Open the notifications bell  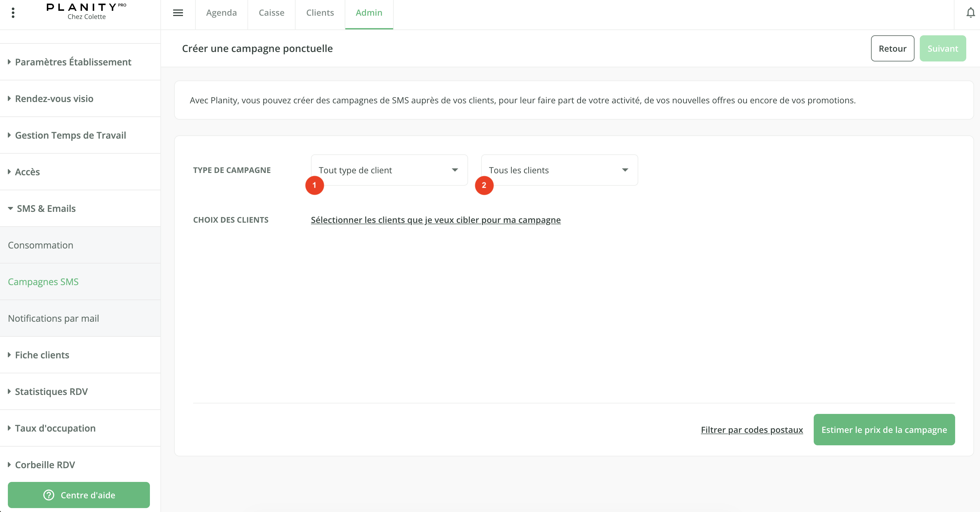[971, 13]
